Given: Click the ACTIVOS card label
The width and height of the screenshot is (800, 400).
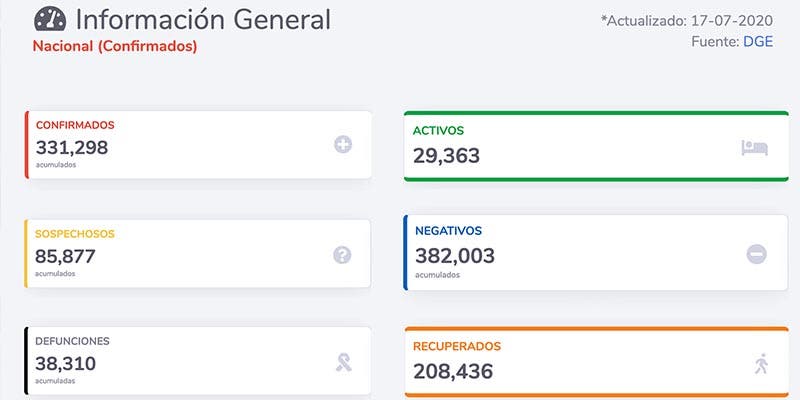Looking at the screenshot, I should pos(439,130).
